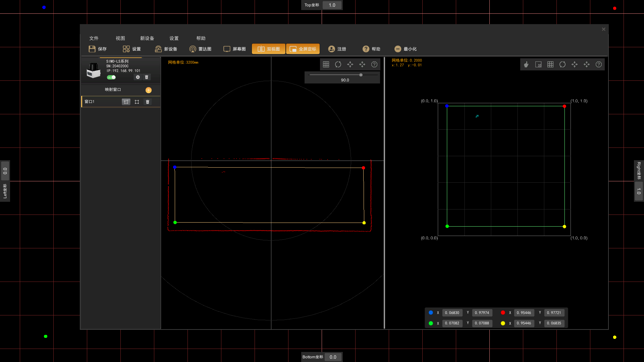The width and height of the screenshot is (644, 362).
Task: Click the radar device delete trash icon
Action: click(x=147, y=77)
